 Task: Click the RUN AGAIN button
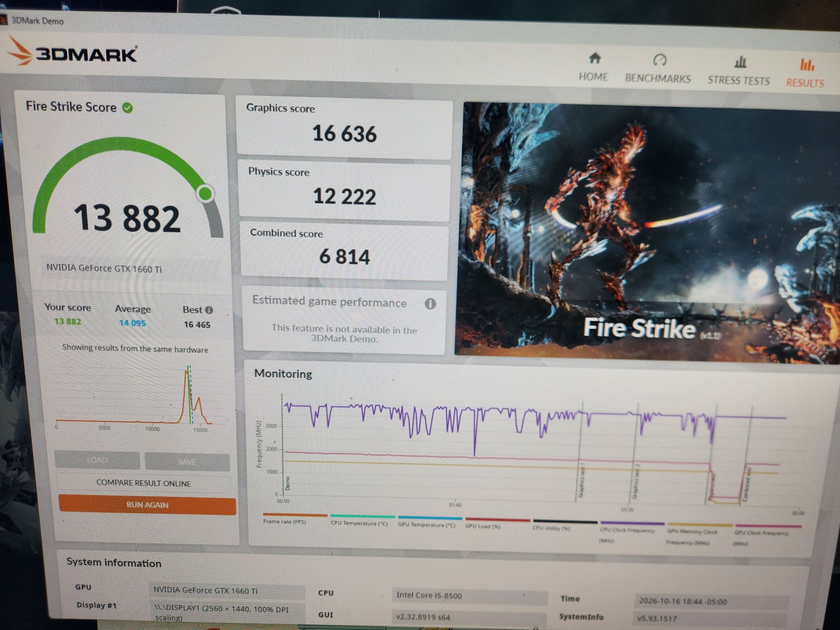click(x=147, y=505)
